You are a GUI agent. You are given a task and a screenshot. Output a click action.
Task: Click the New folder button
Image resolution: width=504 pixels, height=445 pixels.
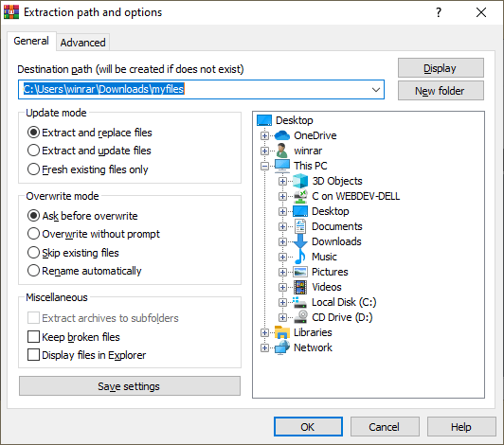click(441, 91)
